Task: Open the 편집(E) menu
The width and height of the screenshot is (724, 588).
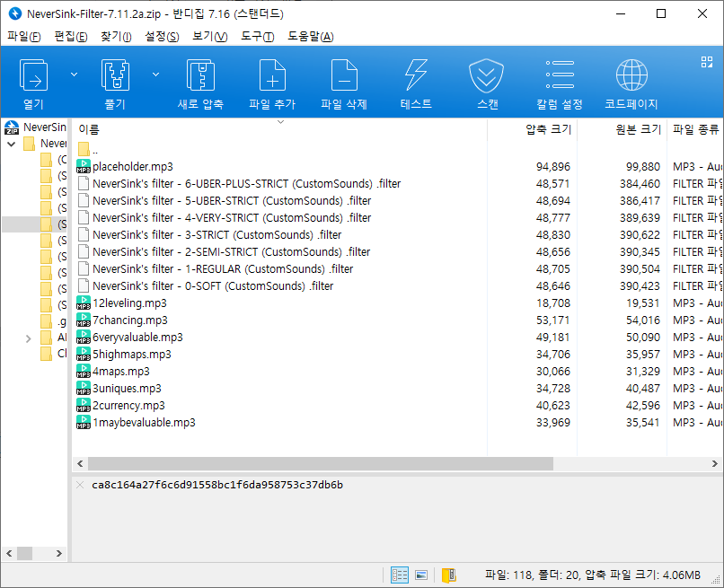Action: pyautogui.click(x=71, y=36)
